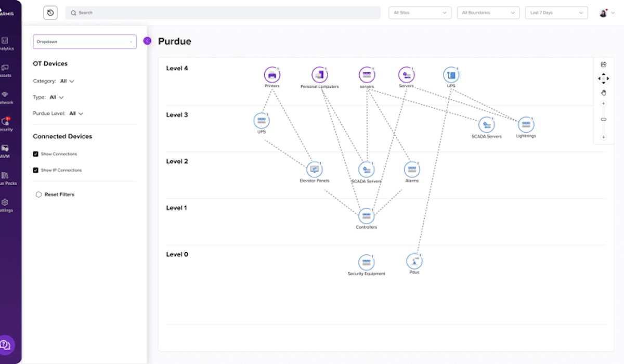Uncheck the Show Connections checkbox
624x364 pixels.
pyautogui.click(x=35, y=154)
